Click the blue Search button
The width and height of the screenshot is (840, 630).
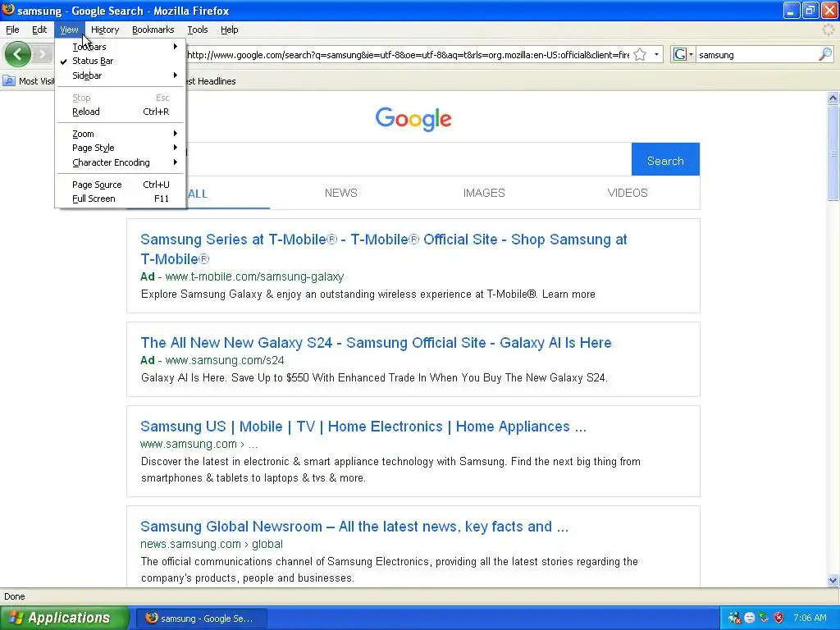[665, 159]
